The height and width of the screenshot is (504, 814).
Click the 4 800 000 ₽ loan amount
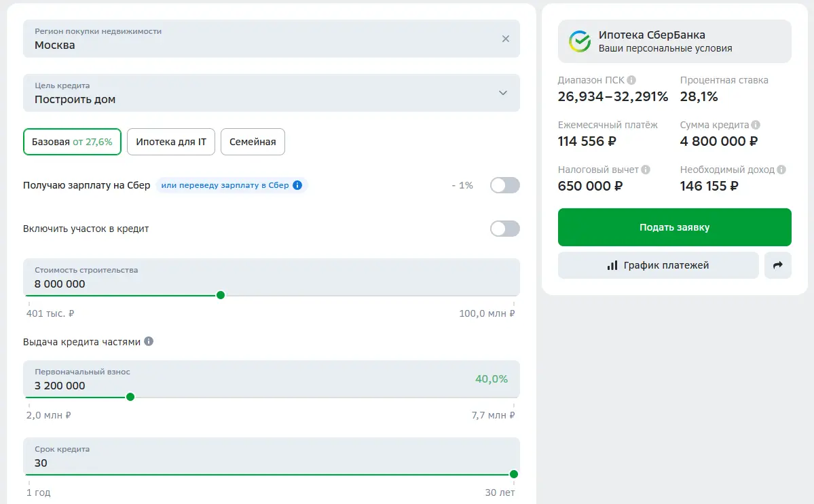(x=719, y=141)
